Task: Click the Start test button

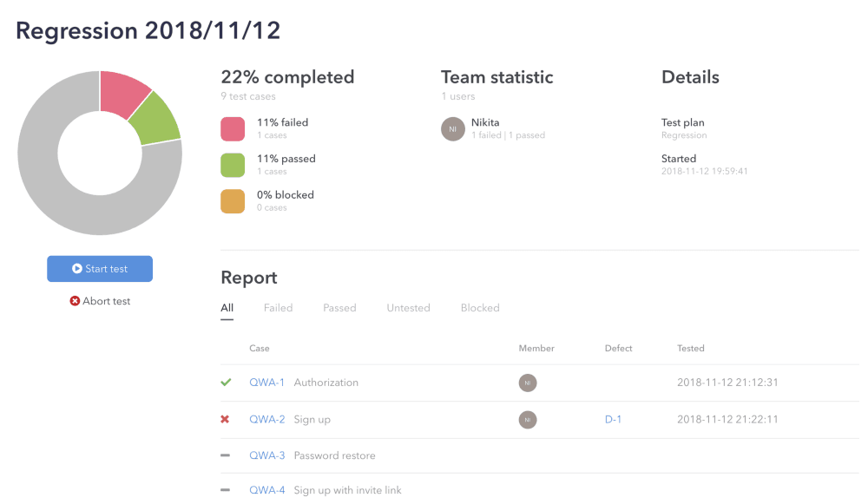Action: (x=100, y=269)
